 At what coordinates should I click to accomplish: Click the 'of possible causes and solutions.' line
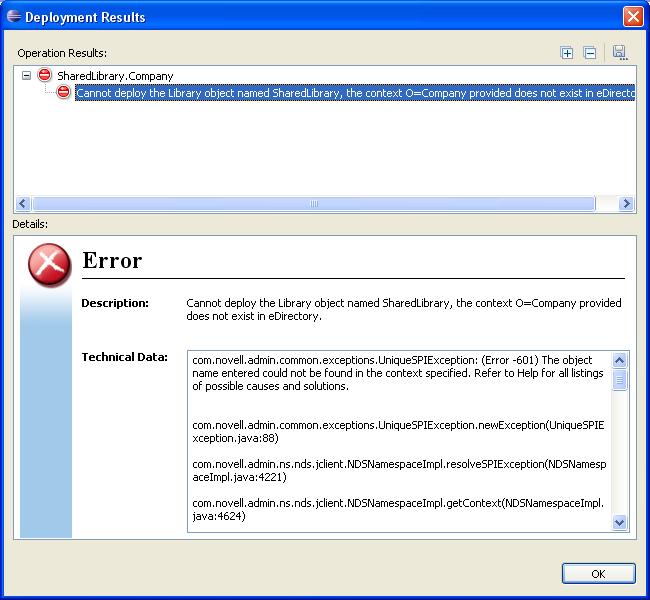point(271,386)
